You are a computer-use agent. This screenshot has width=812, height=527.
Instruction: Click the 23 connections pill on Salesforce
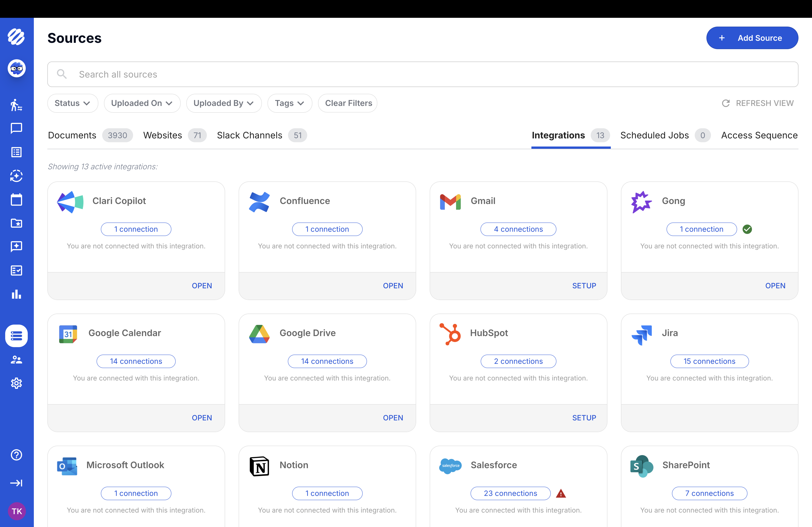click(510, 493)
